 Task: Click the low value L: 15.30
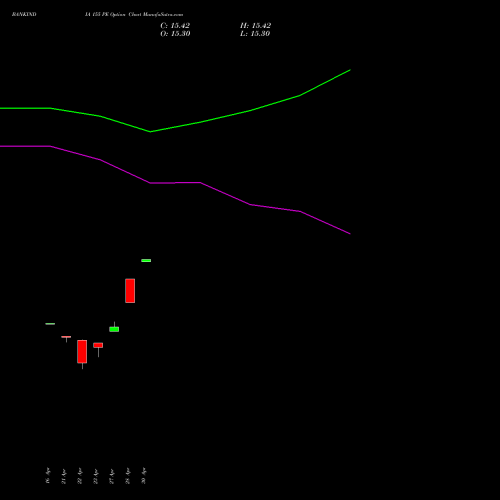[255, 34]
